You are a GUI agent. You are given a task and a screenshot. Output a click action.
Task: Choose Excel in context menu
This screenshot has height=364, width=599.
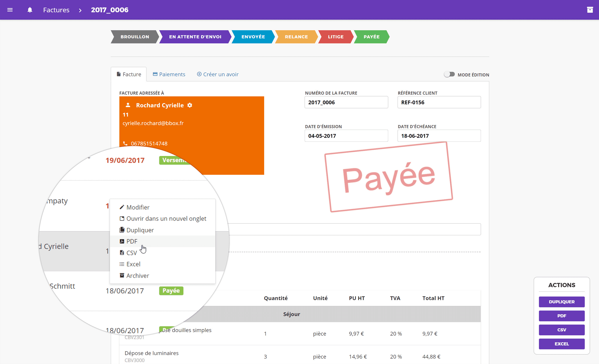click(x=162, y=264)
